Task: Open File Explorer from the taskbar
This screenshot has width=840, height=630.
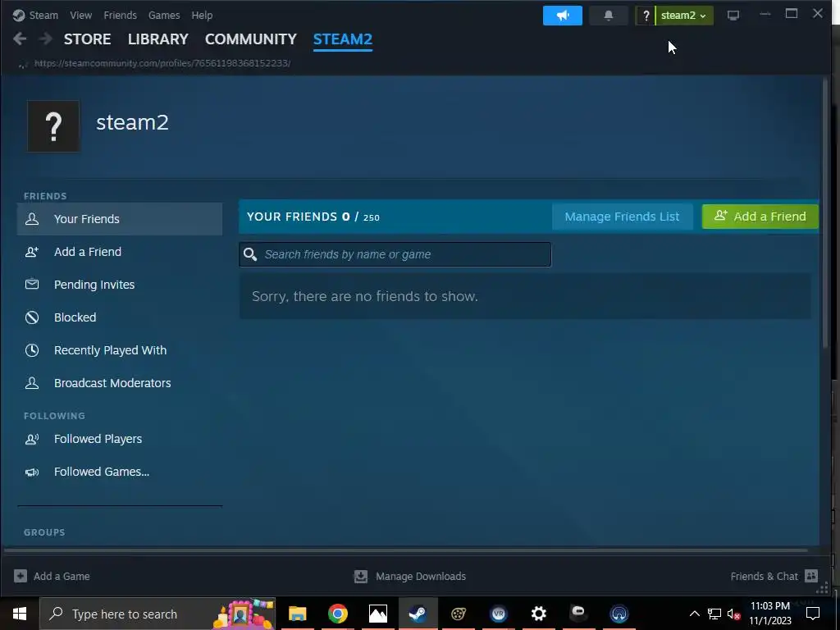Action: tap(297, 614)
